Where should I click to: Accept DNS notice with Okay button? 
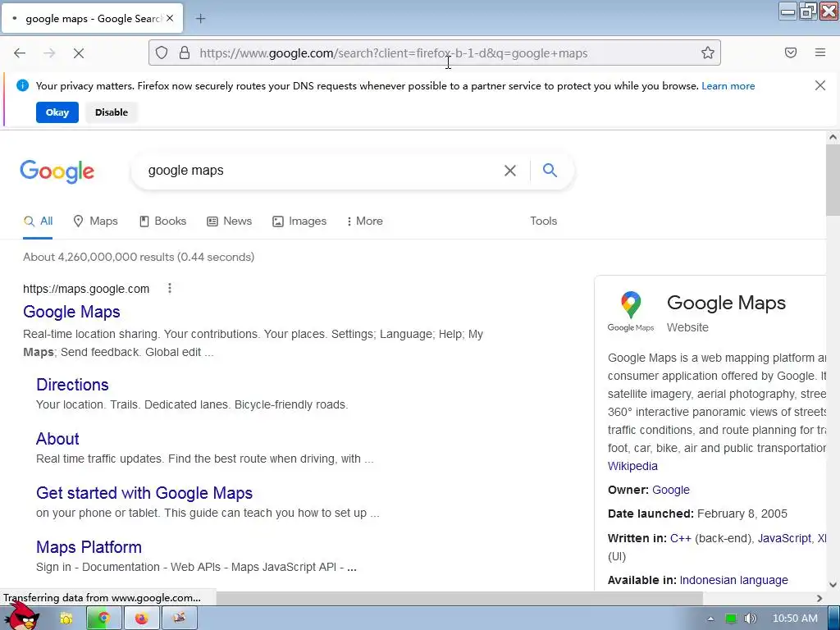[57, 112]
